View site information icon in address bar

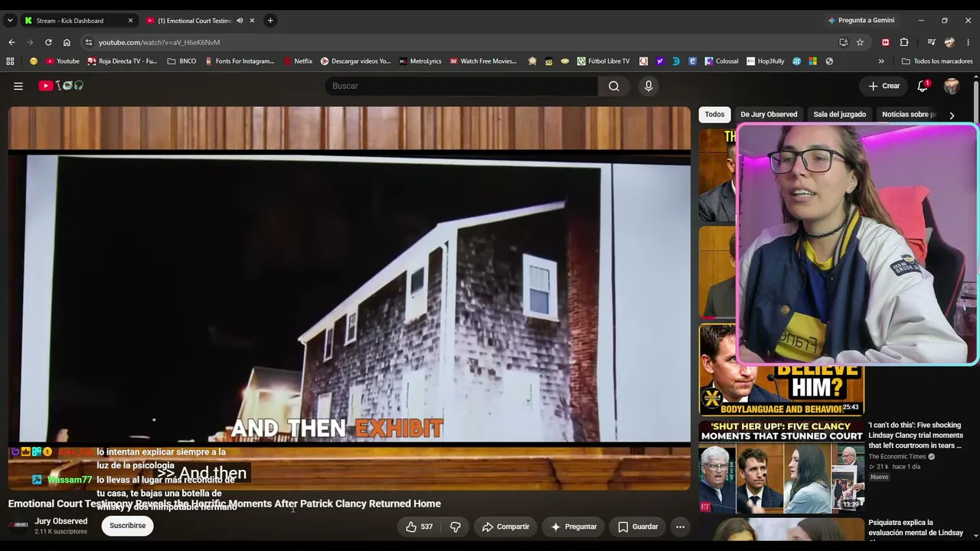click(89, 42)
